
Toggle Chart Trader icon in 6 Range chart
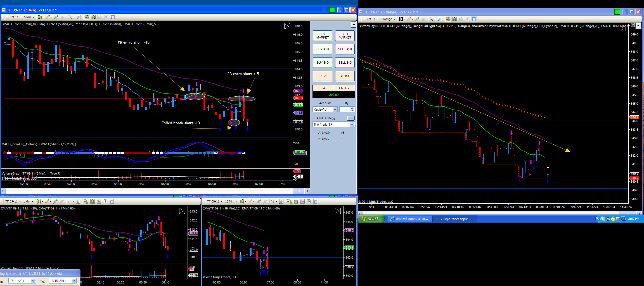[x=448, y=19]
